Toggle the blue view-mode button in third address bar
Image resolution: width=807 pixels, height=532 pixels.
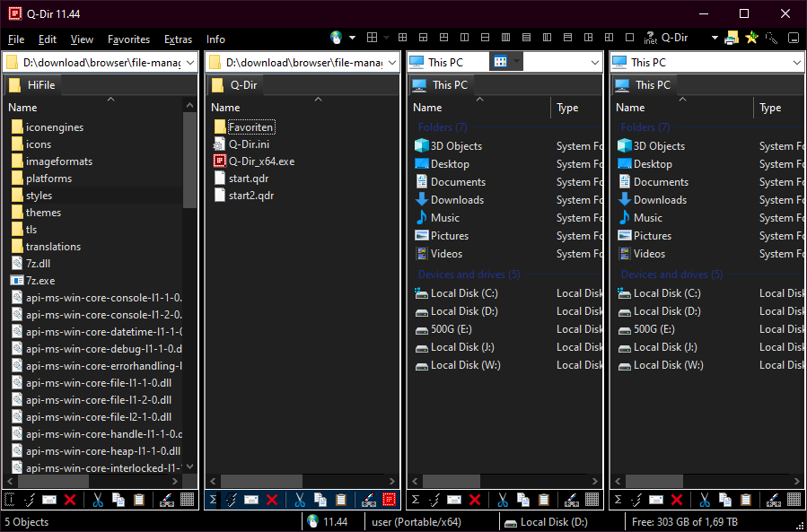pos(500,62)
